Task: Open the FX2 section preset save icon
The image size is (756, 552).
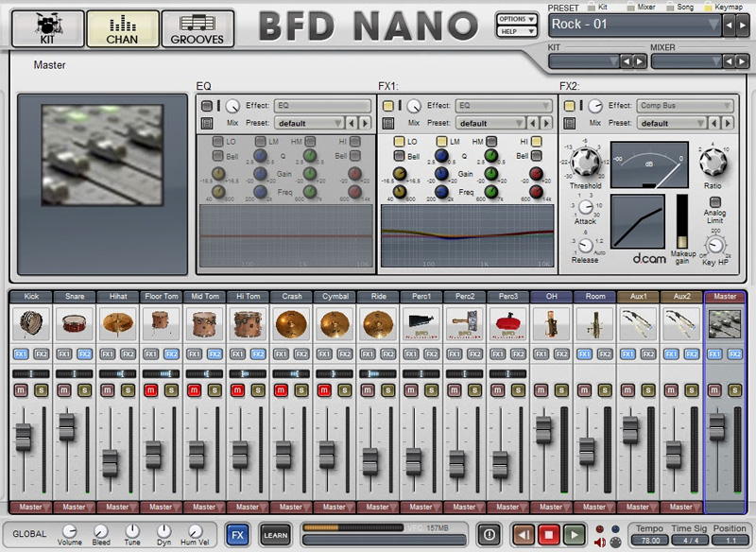Action: [x=570, y=124]
